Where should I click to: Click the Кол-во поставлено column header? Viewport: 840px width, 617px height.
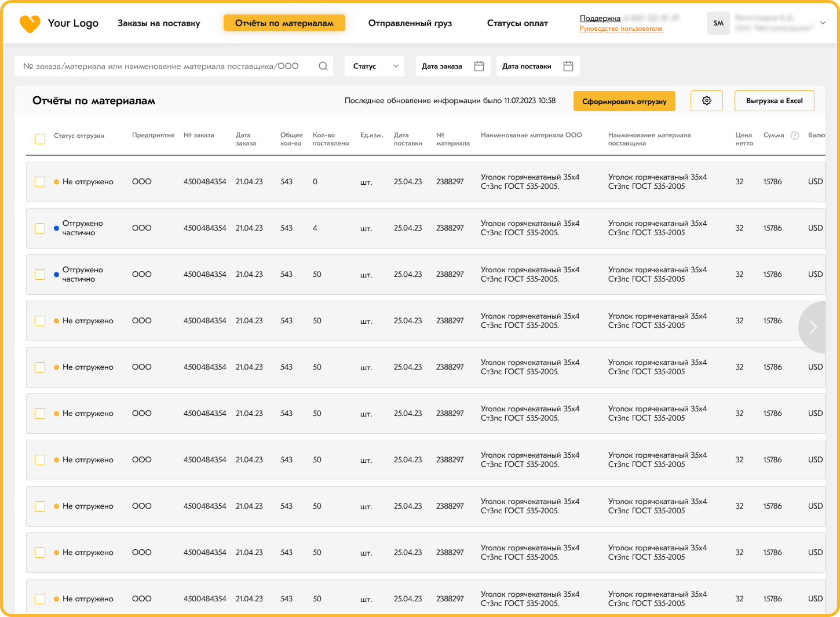(331, 139)
